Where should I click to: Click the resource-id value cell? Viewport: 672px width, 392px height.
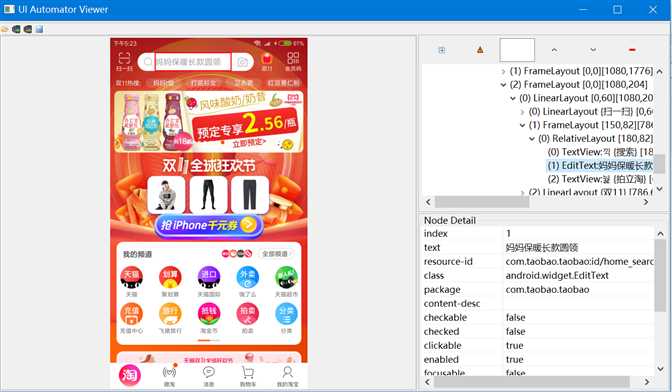click(579, 261)
